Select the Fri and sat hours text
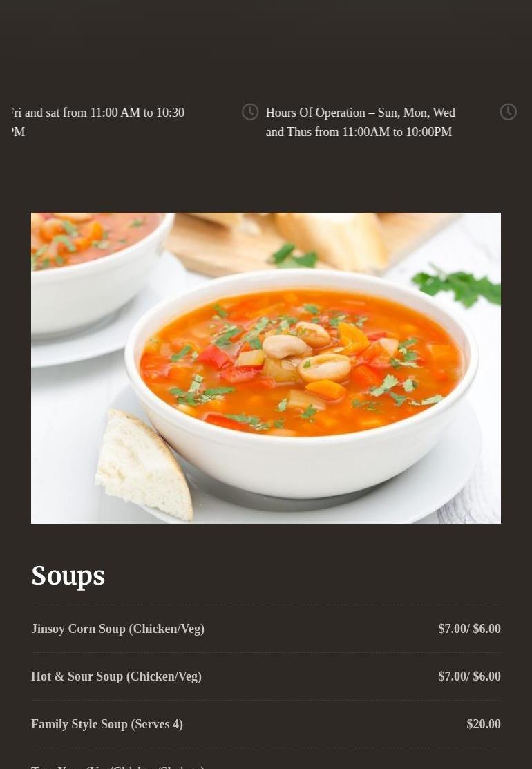This screenshot has height=769, width=532. coord(98,122)
